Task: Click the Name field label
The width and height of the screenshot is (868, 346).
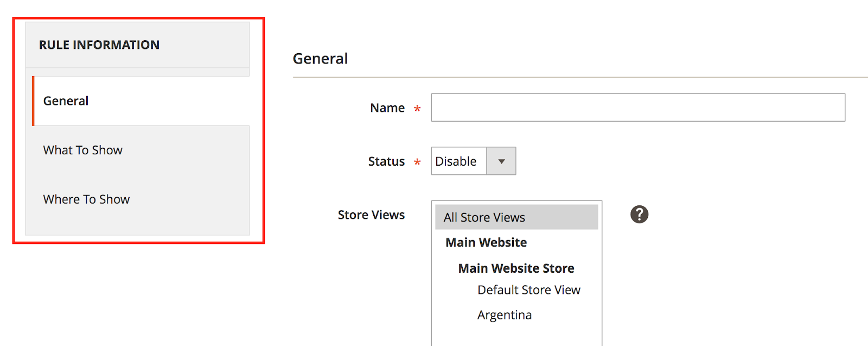Action: (x=387, y=108)
